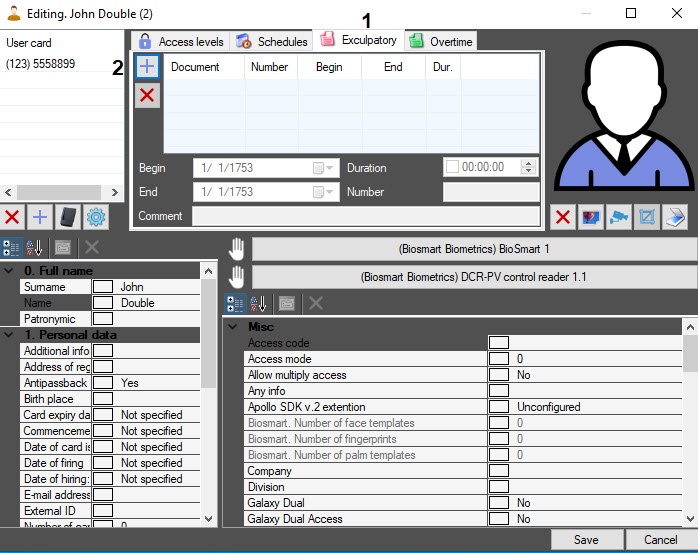Scan photo from scanner icon
This screenshot has height=553, width=698.
[675, 217]
